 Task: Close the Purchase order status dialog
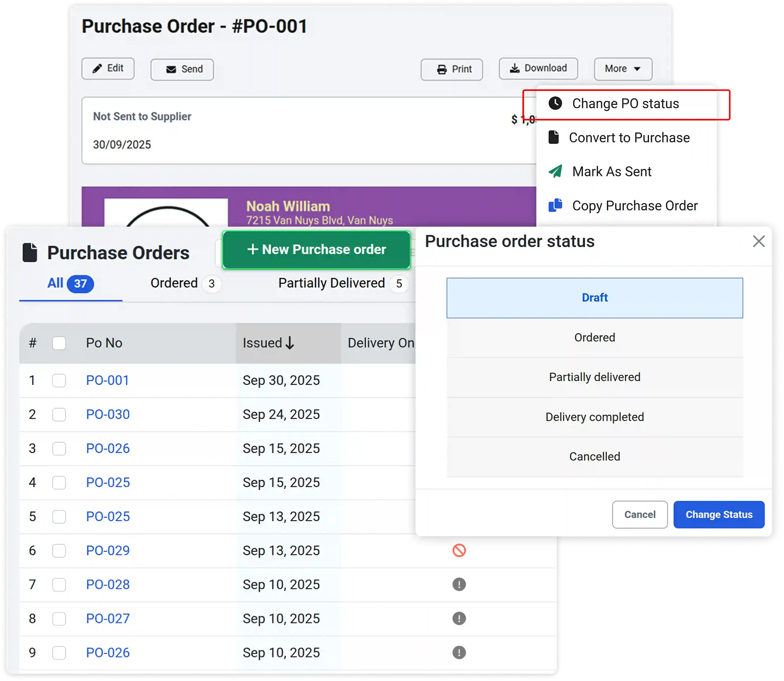(758, 241)
